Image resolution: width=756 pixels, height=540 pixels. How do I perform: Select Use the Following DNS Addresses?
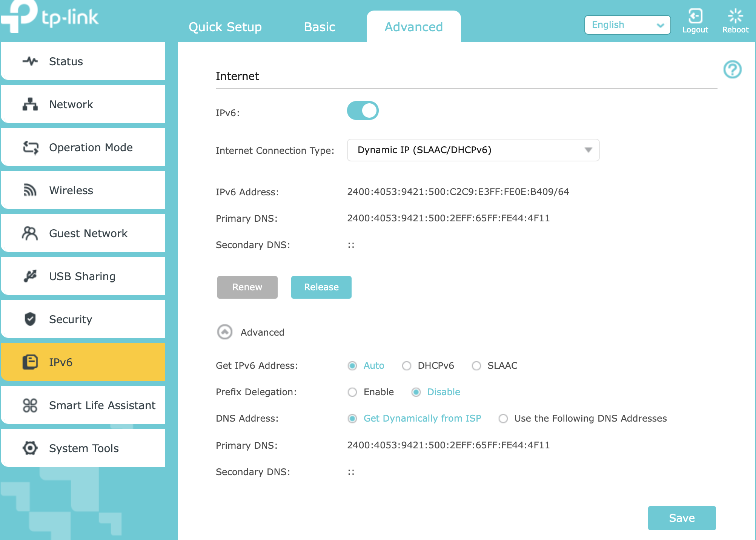pyautogui.click(x=503, y=419)
